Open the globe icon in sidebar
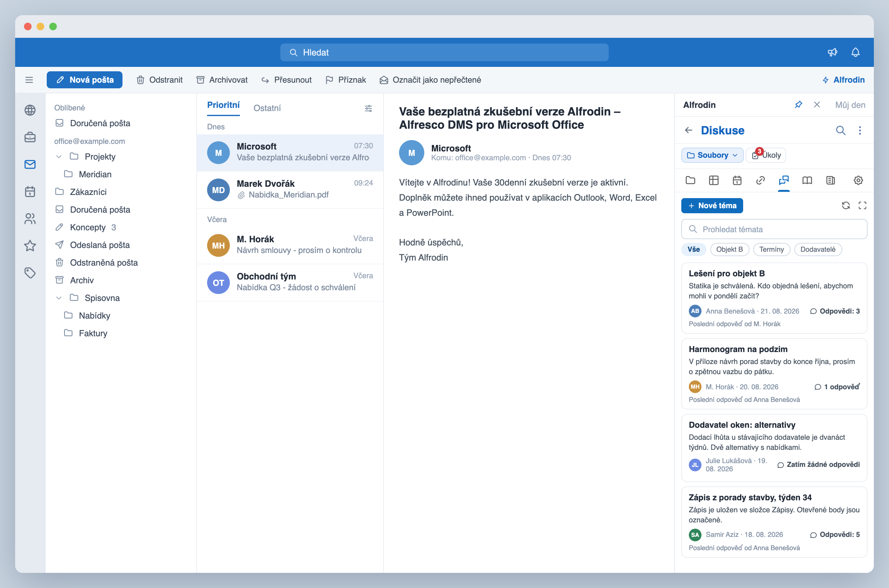 pyautogui.click(x=30, y=110)
